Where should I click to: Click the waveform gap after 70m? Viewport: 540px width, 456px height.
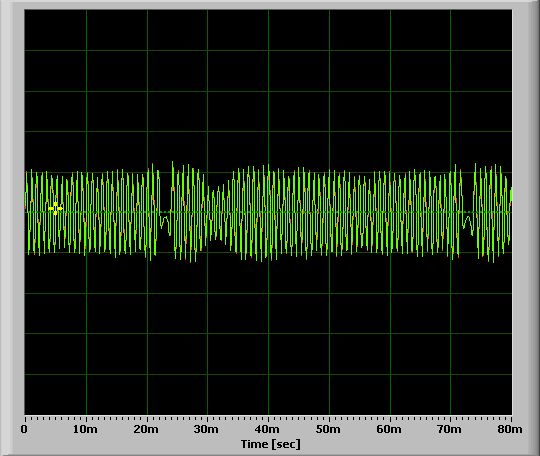(x=468, y=211)
